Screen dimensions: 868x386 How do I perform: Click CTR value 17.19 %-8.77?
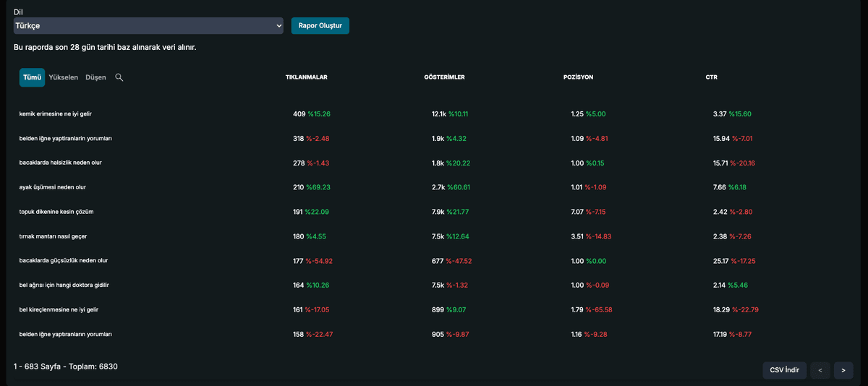[733, 334]
